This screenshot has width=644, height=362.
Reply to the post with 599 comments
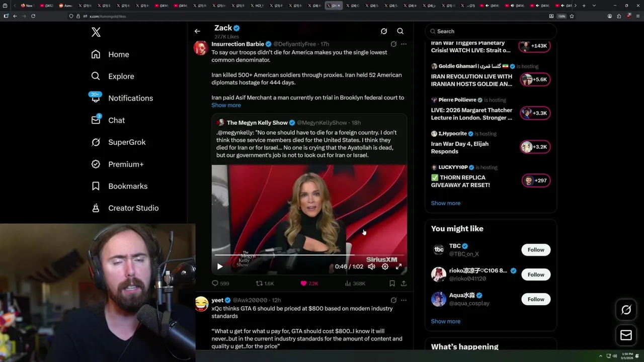[220, 284]
